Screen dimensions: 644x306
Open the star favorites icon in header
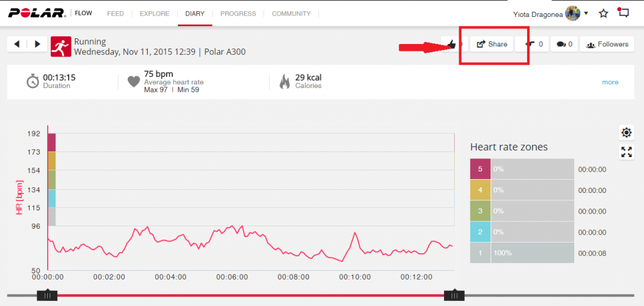point(603,13)
